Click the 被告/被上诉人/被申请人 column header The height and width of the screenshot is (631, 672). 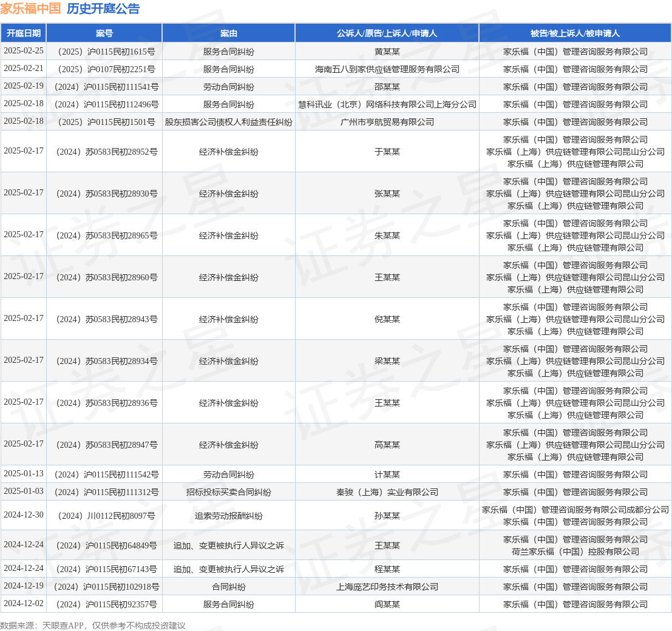(575, 33)
